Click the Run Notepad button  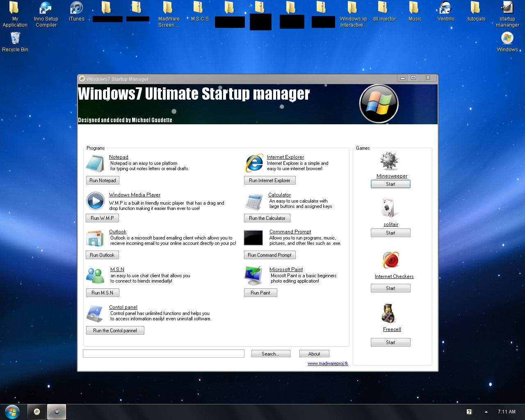pyautogui.click(x=103, y=180)
